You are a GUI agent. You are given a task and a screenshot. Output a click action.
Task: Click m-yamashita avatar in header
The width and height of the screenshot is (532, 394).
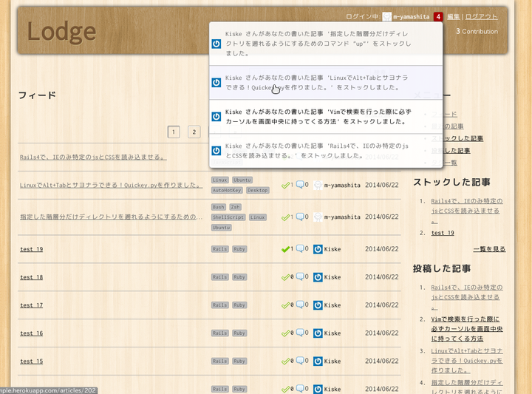click(386, 16)
